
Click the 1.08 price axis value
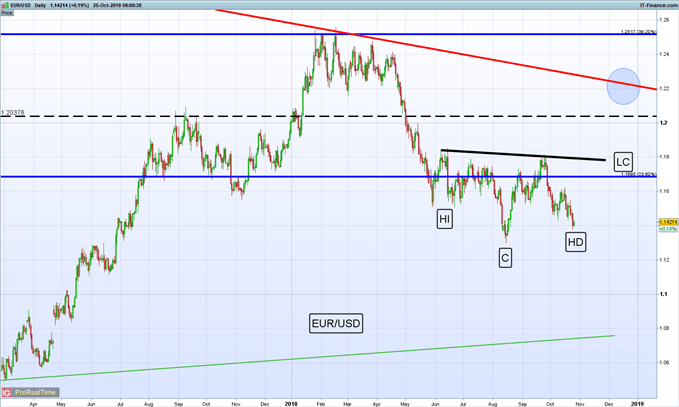click(x=664, y=328)
